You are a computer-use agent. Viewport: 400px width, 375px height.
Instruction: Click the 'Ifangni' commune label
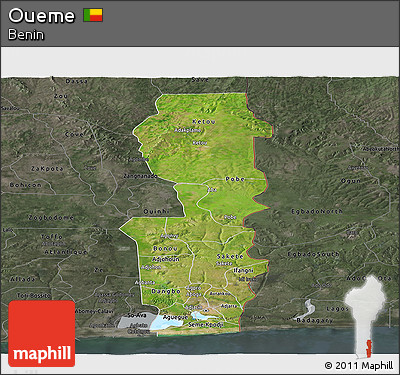coord(243,270)
